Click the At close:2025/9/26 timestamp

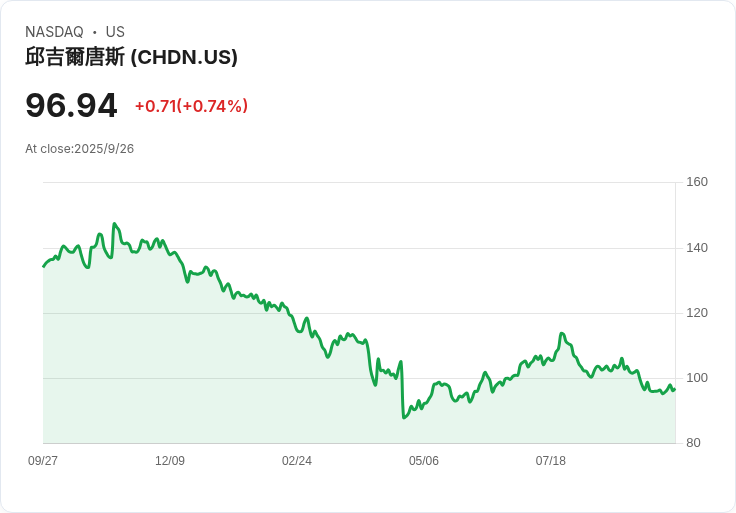(79, 149)
